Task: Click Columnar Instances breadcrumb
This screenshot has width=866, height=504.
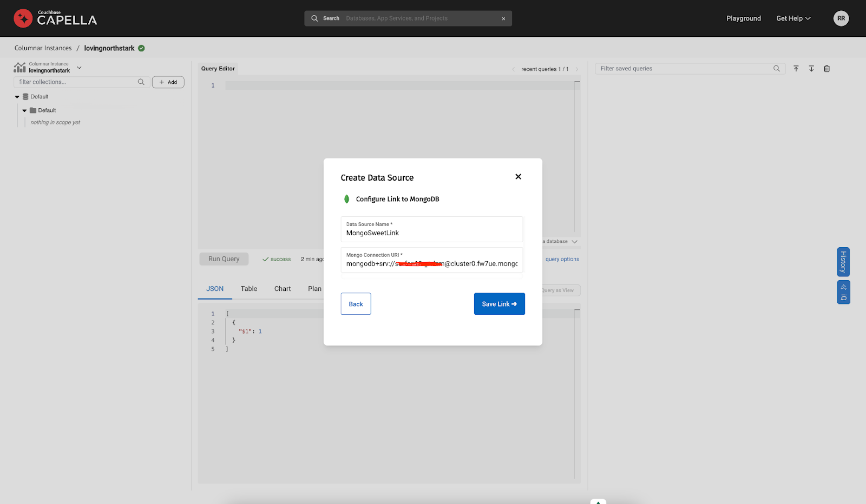Action: 43,48
